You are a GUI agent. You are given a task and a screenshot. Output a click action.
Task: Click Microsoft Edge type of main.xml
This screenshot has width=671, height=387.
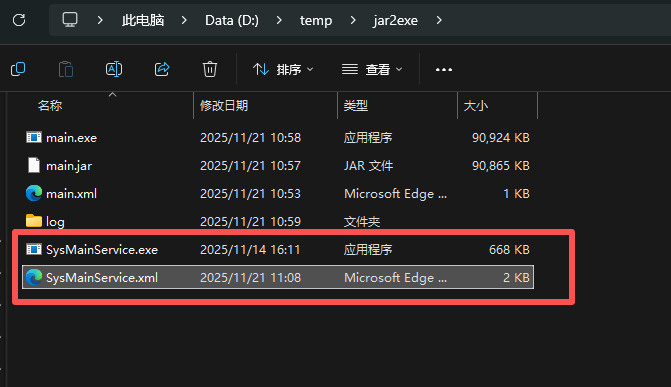395,194
